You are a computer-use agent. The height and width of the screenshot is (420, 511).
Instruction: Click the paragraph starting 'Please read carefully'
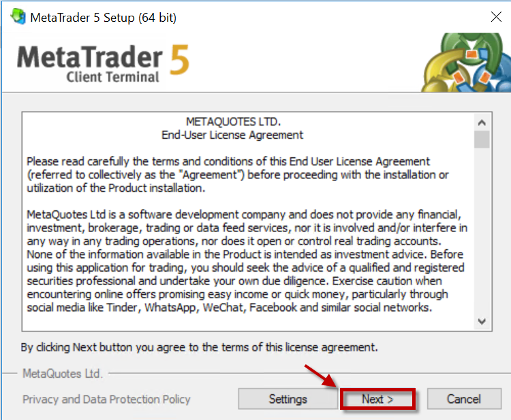coord(238,175)
